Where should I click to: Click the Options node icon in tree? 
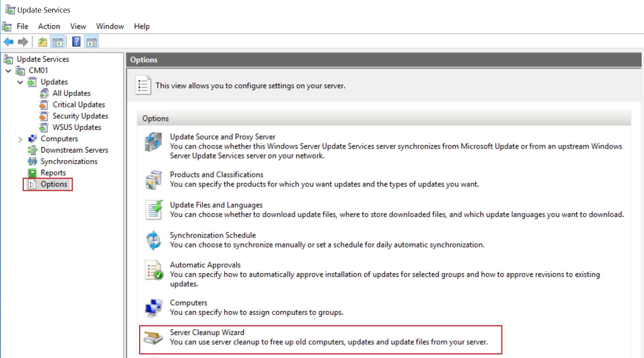click(x=32, y=184)
